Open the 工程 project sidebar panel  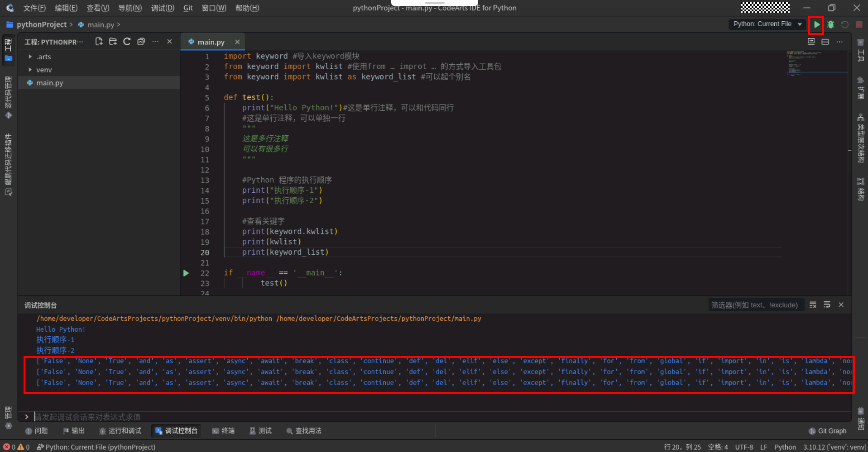(8, 50)
